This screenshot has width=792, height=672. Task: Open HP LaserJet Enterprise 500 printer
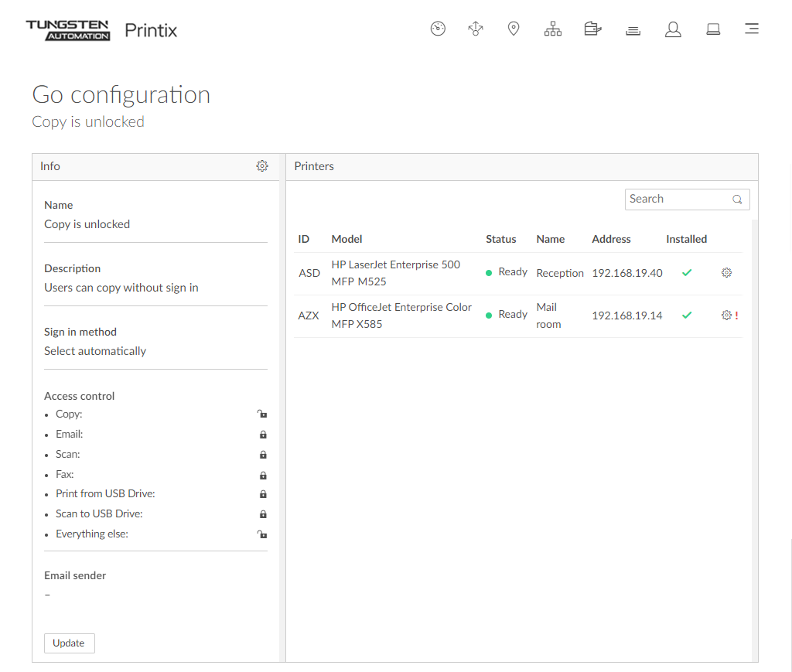395,273
